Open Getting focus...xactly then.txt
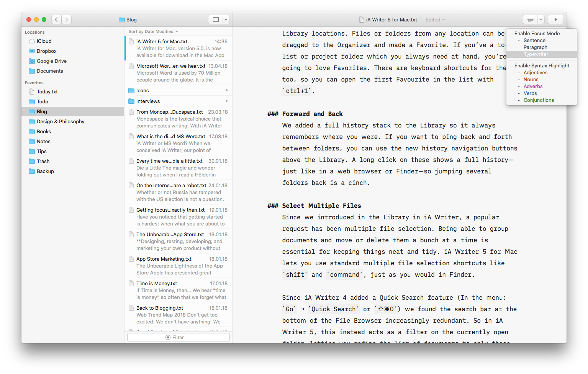 (x=179, y=217)
